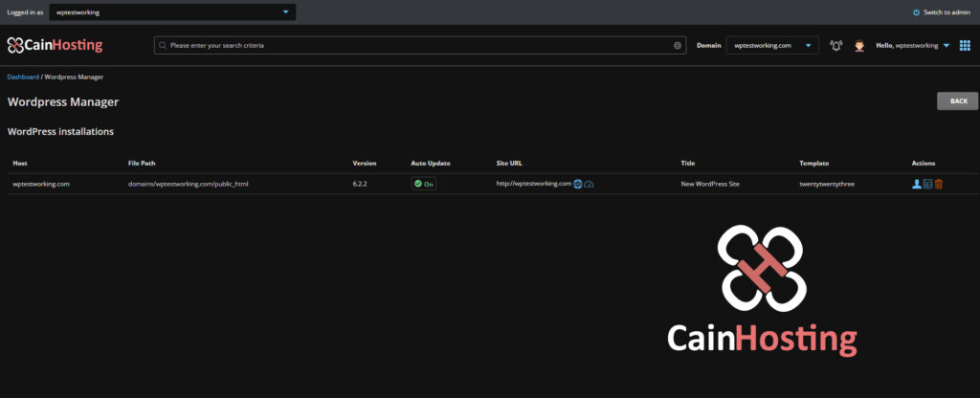980x398 pixels.
Task: Focus the search criteria input field
Action: click(x=420, y=46)
